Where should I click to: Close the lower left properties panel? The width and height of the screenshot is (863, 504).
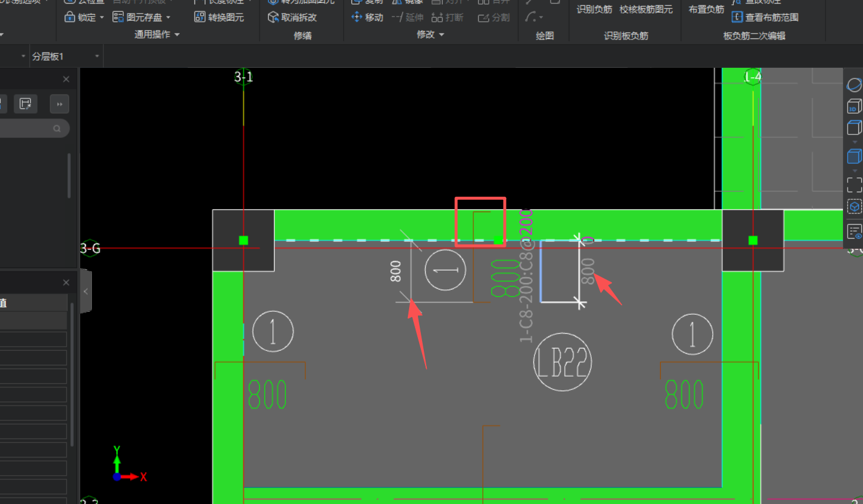[x=66, y=282]
